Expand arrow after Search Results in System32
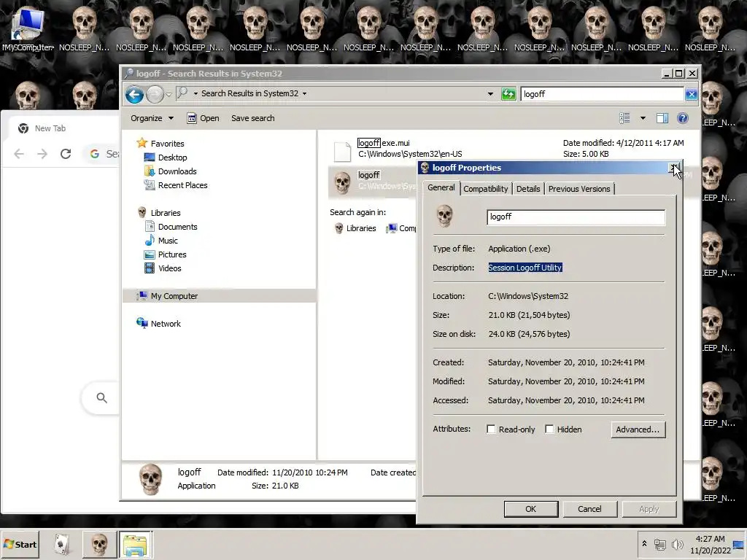Screen dimensions: 747x560 click(x=304, y=93)
